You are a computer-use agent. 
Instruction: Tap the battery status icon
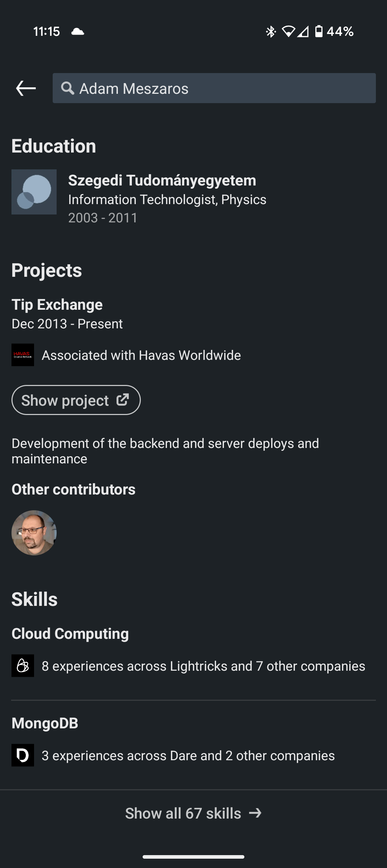pyautogui.click(x=319, y=32)
